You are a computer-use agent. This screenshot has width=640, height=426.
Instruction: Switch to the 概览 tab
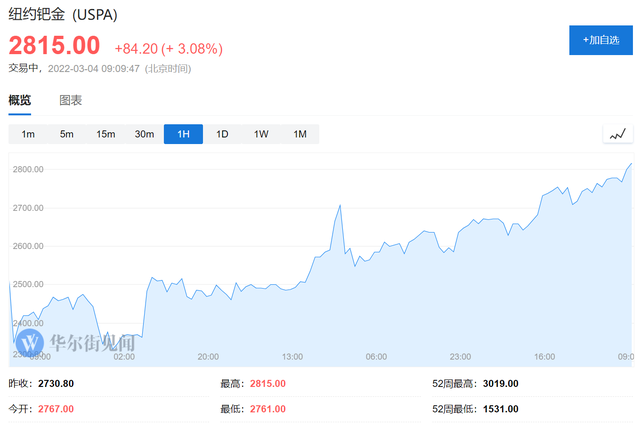pyautogui.click(x=20, y=100)
